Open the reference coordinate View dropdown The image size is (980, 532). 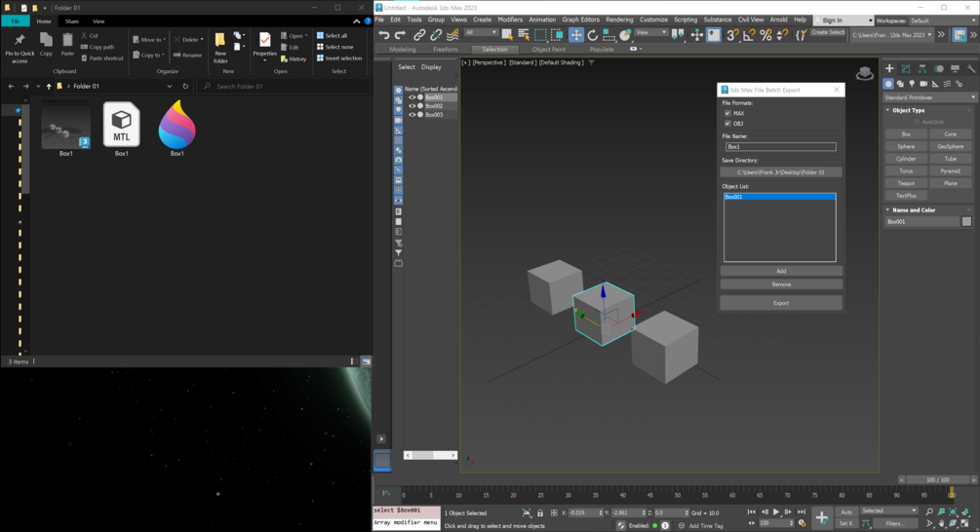[651, 32]
